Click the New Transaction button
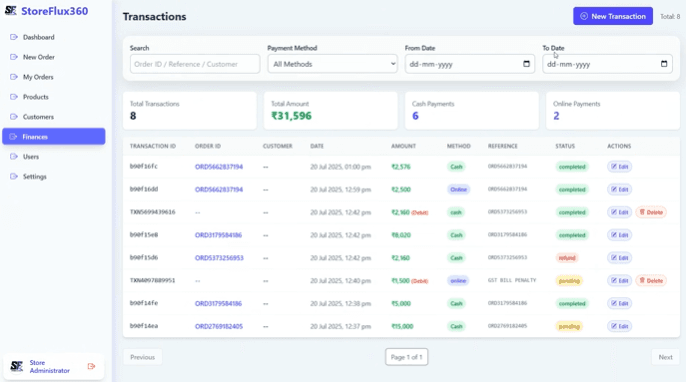The image size is (686, 382). tap(612, 16)
